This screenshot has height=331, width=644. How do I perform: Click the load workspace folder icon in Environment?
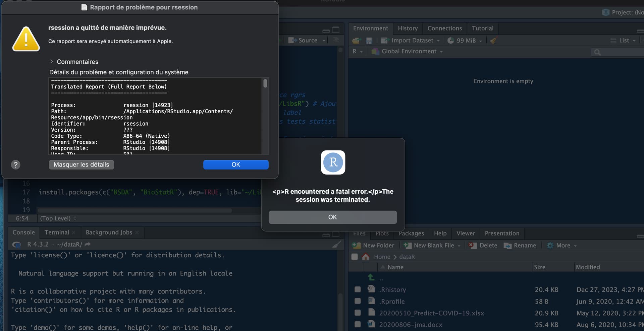356,41
